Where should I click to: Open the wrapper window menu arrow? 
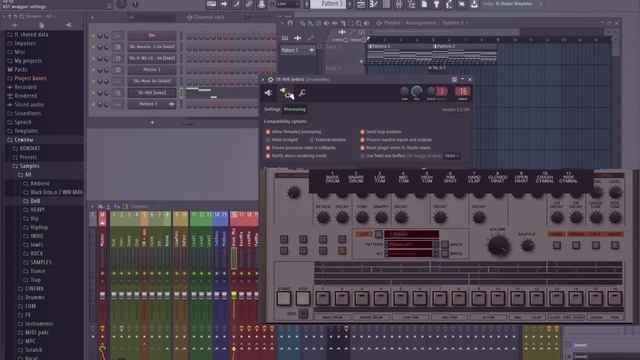[x=263, y=80]
